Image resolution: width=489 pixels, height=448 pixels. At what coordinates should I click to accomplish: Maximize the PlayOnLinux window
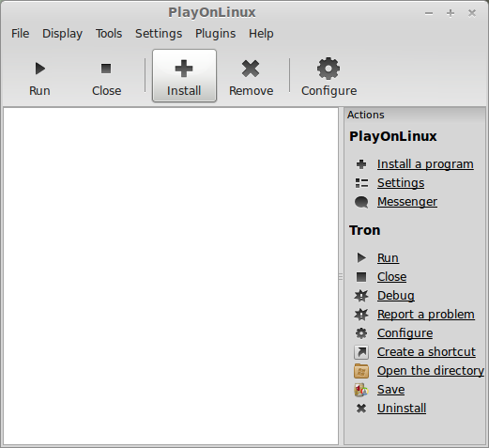pyautogui.click(x=451, y=13)
